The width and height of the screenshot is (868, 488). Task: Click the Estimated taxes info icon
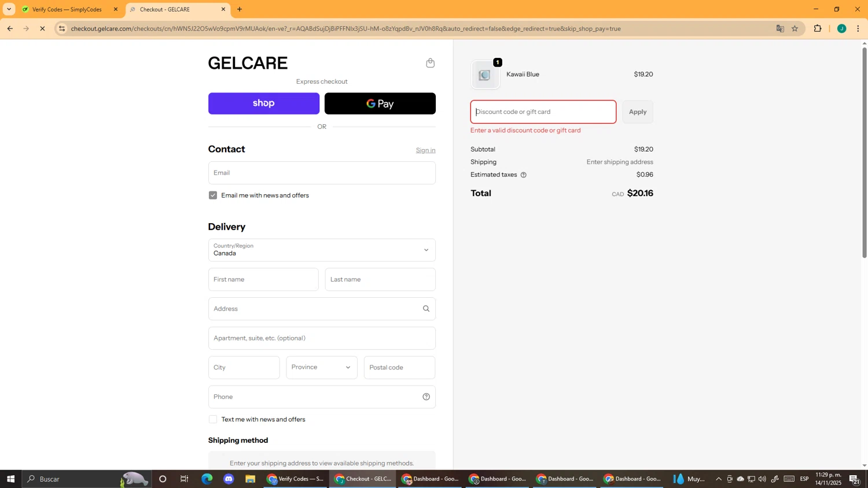point(523,175)
